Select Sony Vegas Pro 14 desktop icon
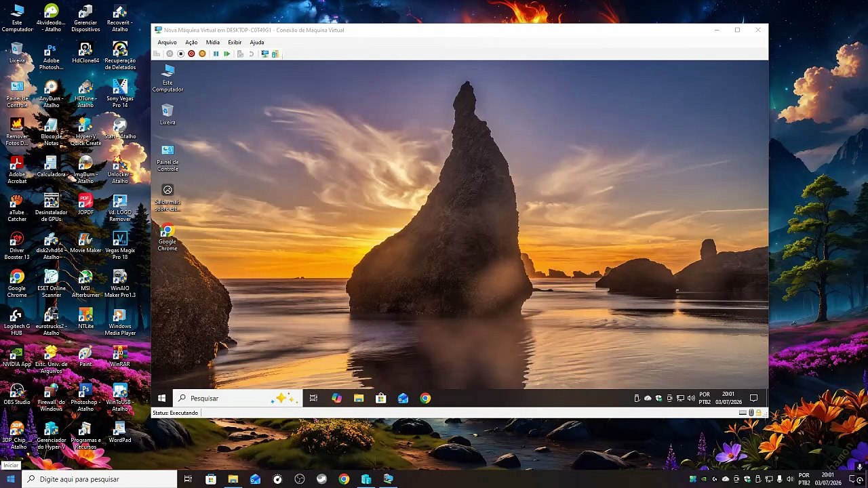868x488 pixels. [120, 93]
